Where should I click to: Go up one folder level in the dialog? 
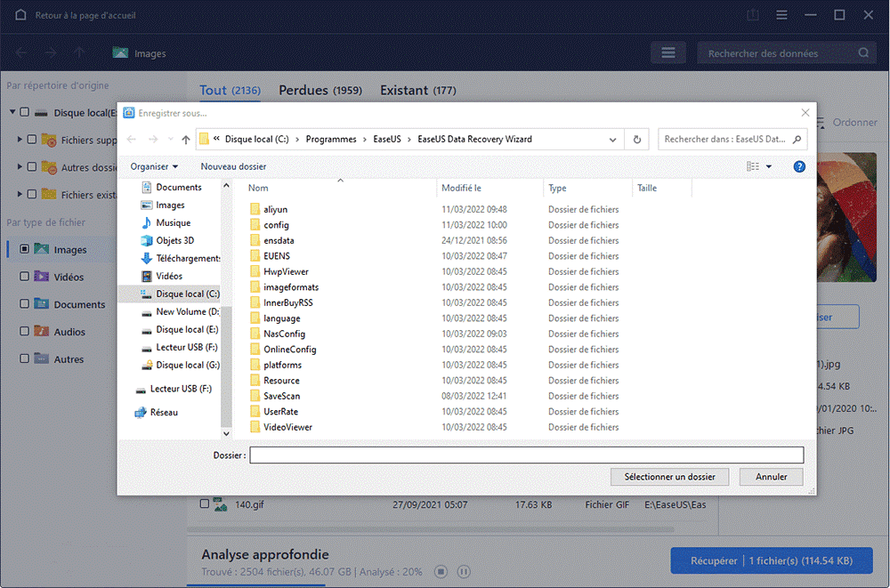(186, 139)
